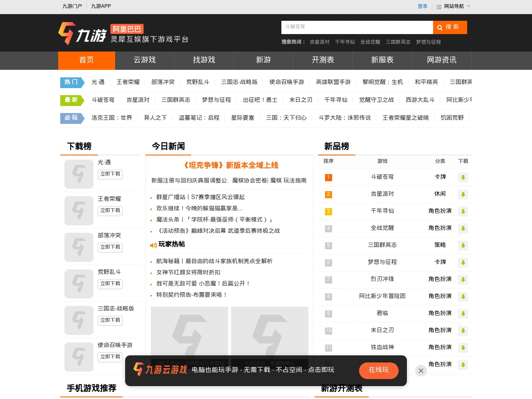Click the 光·遇 game icon thumbnail
The image size is (532, 399).
coord(79,174)
